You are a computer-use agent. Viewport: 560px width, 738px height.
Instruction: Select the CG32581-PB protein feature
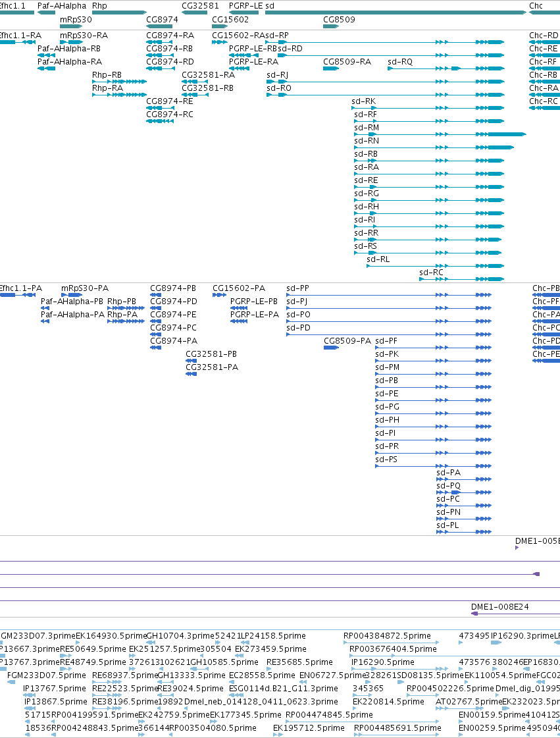191,361
